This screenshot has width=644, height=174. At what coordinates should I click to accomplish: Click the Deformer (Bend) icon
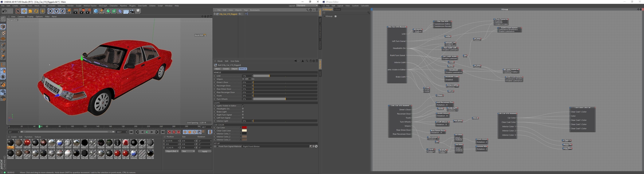(x=120, y=11)
